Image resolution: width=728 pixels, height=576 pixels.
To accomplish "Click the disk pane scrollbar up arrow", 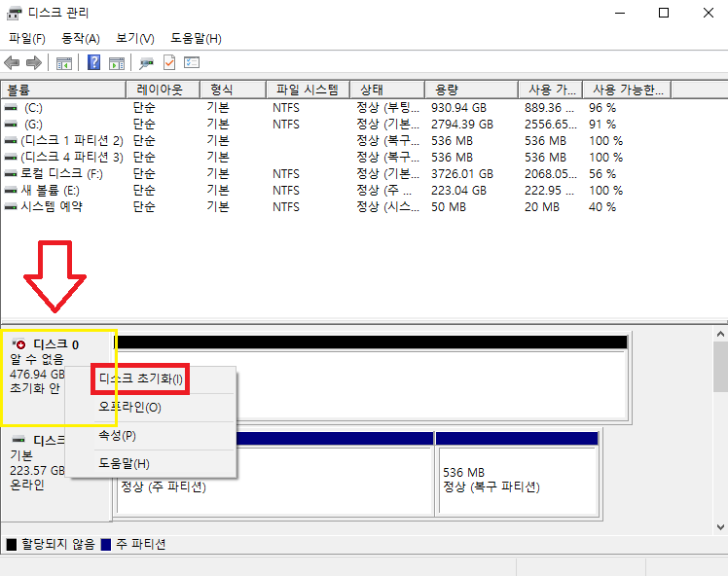I will 720,334.
